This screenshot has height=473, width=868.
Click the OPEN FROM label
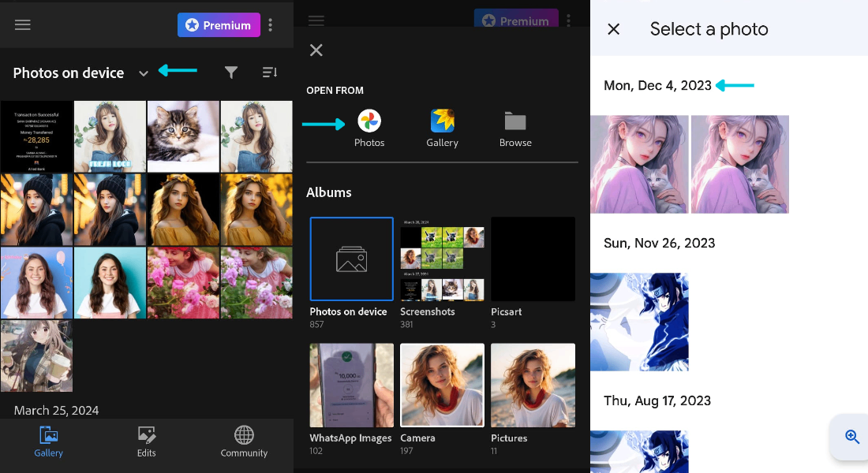pyautogui.click(x=335, y=90)
